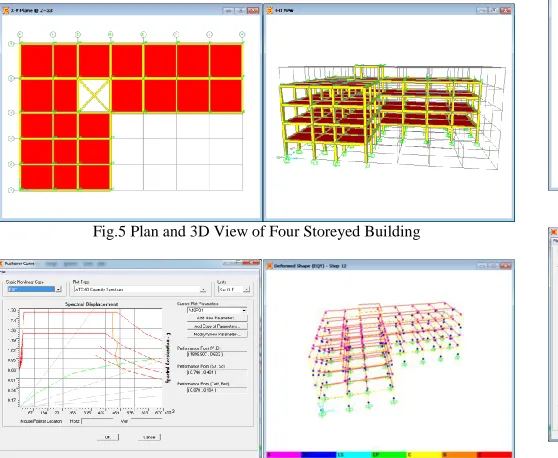This screenshot has width=558, height=458.
Task: Click the red E hinge legend swatch
Action: (495, 455)
